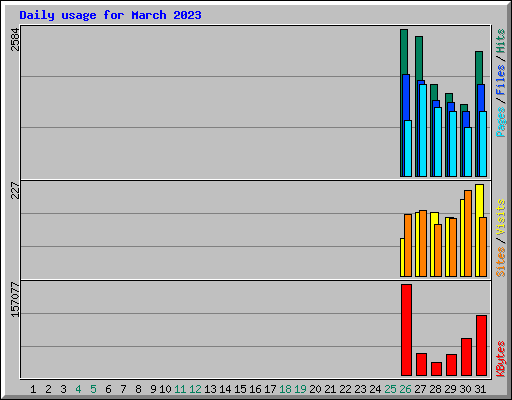Select the red KBytes bar for day 30
The width and height of the screenshot is (512, 400).
(466, 357)
